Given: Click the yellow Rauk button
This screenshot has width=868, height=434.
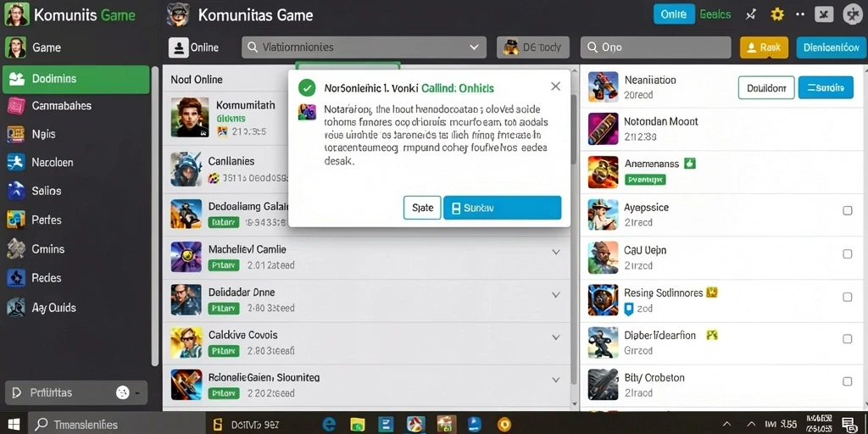Looking at the screenshot, I should [764, 47].
